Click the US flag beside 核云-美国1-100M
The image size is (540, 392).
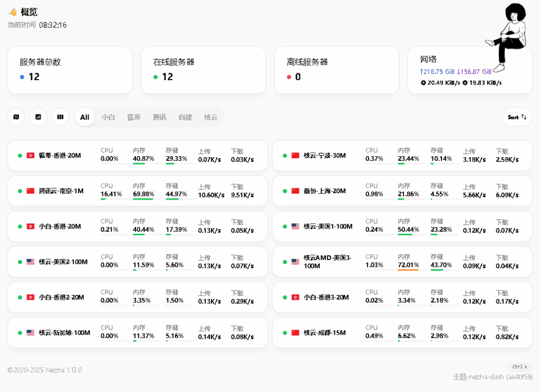[295, 226]
